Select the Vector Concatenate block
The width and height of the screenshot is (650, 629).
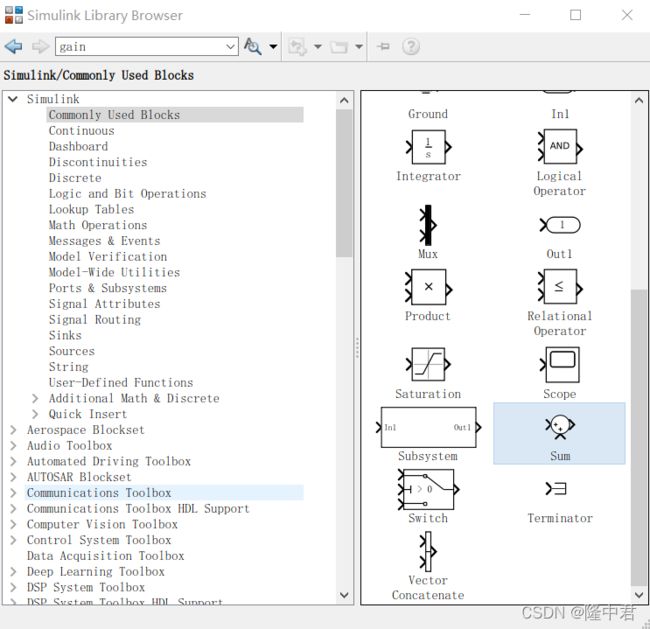pyautogui.click(x=428, y=552)
